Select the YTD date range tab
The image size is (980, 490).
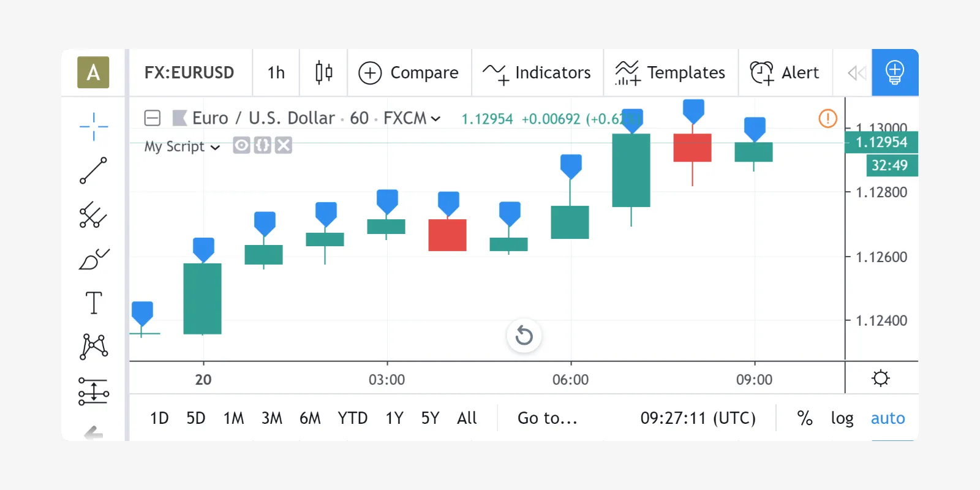352,418
